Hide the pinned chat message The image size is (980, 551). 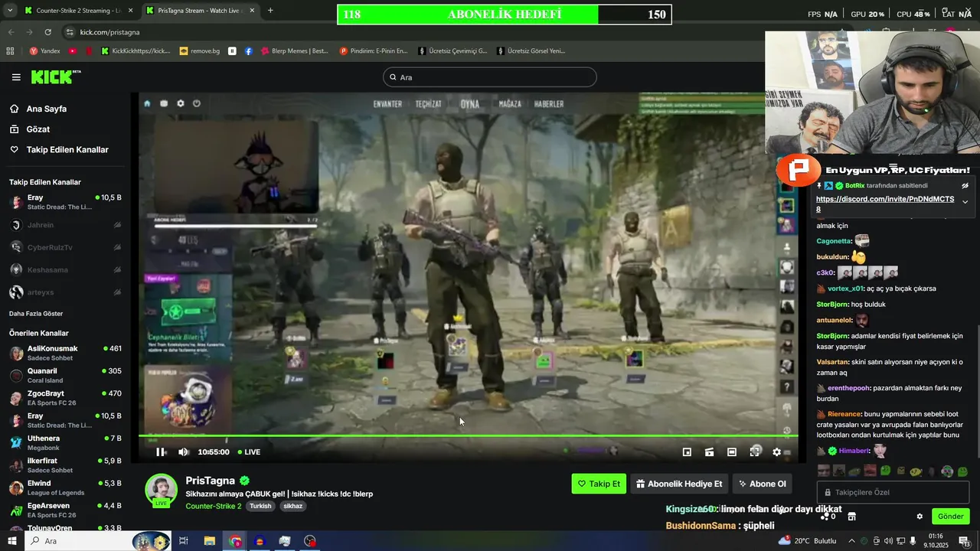[965, 186]
